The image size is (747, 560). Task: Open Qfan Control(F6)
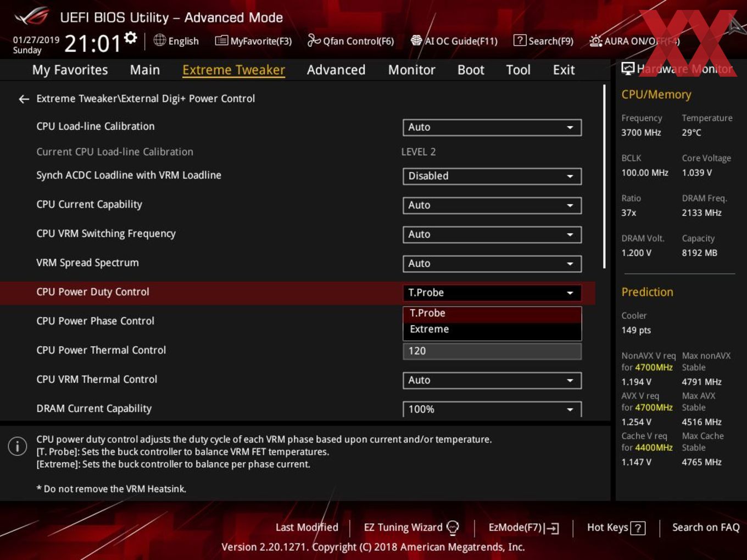(x=350, y=41)
